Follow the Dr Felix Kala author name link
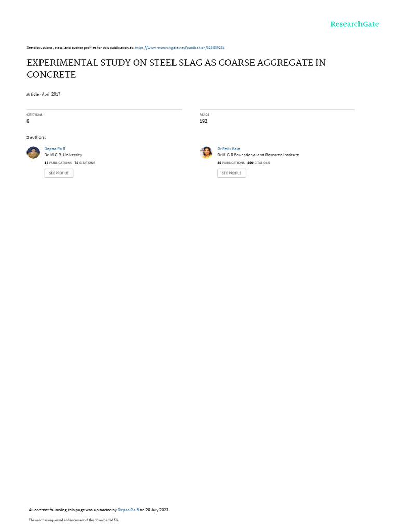This screenshot has height=532, width=399. pyautogui.click(x=229, y=149)
